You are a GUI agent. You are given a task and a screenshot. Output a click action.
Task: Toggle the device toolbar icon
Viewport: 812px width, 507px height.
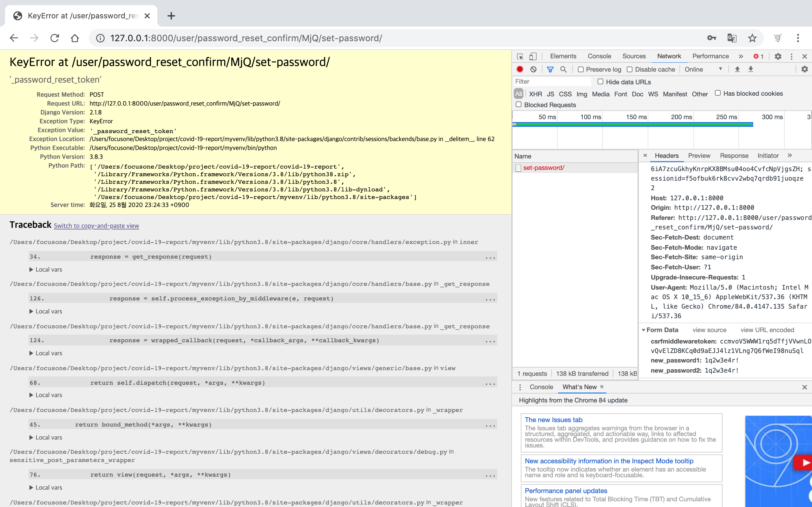coord(533,56)
